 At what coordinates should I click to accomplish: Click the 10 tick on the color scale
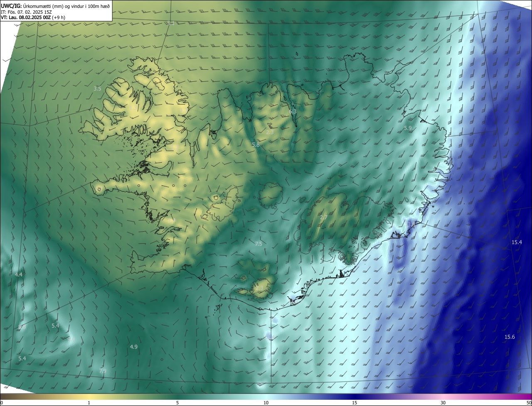(x=266, y=403)
